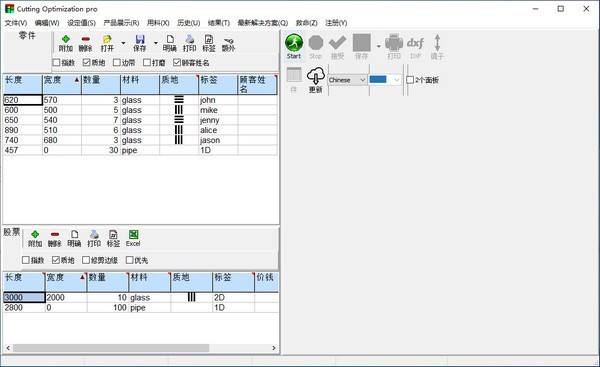The height and width of the screenshot is (367, 600).
Task: Open the 文件(V) menu
Action: tap(16, 23)
